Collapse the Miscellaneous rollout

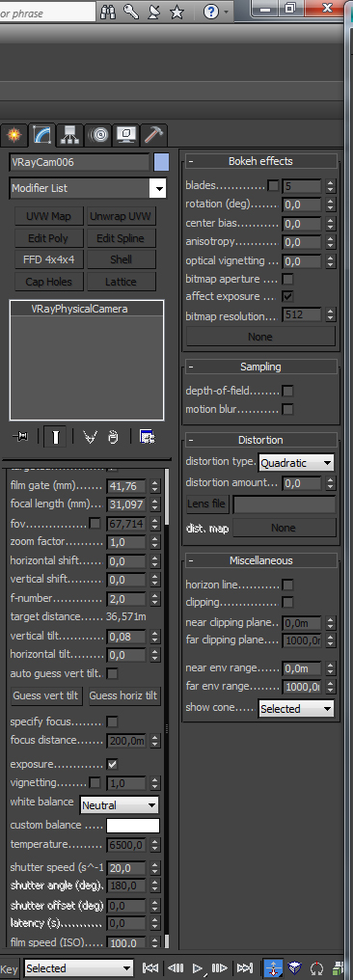point(260,560)
